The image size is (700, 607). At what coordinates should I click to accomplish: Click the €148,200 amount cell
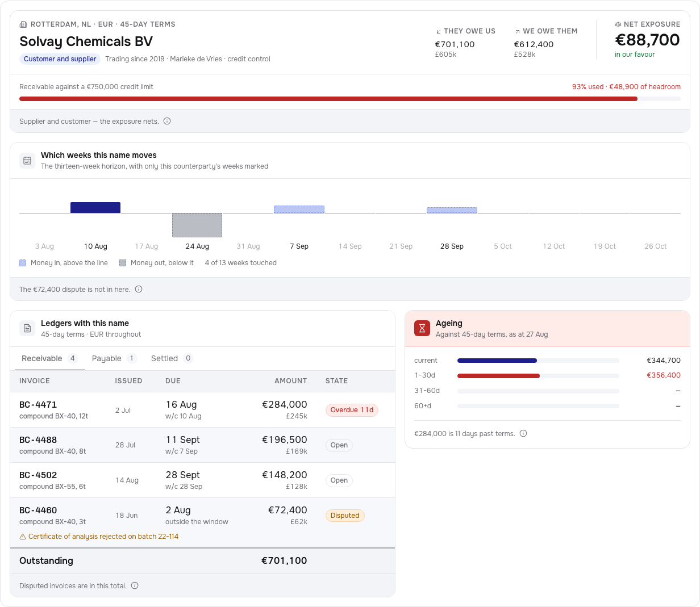pyautogui.click(x=285, y=475)
